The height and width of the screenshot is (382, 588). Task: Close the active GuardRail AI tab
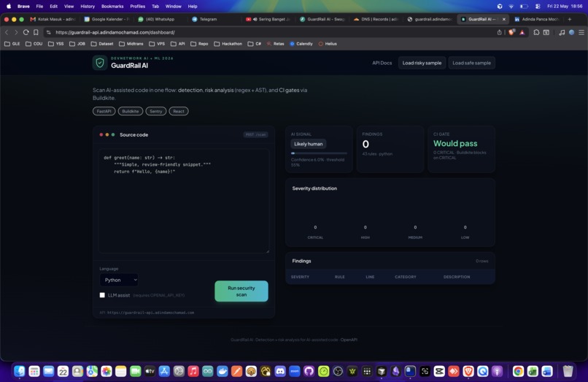tap(503, 19)
